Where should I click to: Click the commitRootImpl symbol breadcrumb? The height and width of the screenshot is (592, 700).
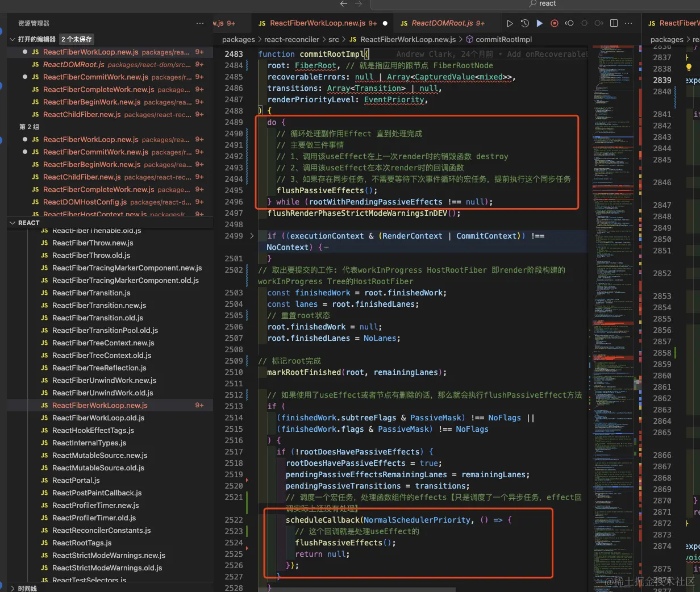(x=498, y=39)
